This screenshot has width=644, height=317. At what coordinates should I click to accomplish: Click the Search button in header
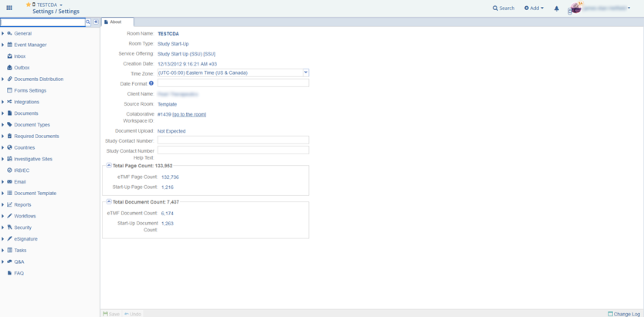(x=503, y=8)
